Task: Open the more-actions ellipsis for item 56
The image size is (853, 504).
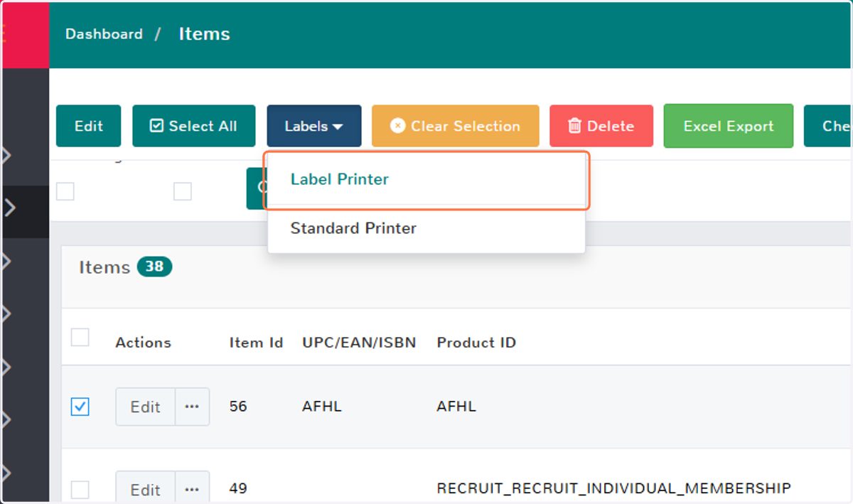Action: coord(192,407)
